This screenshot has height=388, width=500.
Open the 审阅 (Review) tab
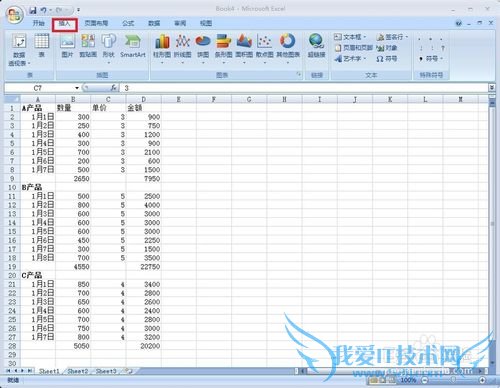(x=180, y=23)
